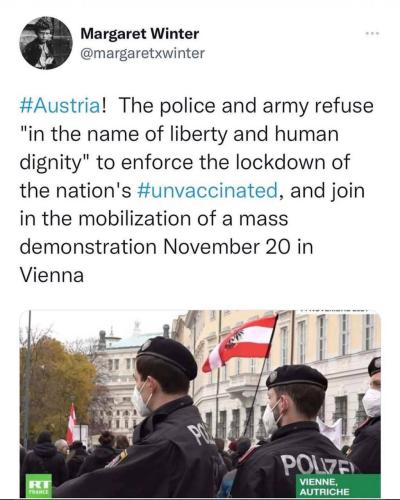Open the three-dot more options menu

point(372,34)
